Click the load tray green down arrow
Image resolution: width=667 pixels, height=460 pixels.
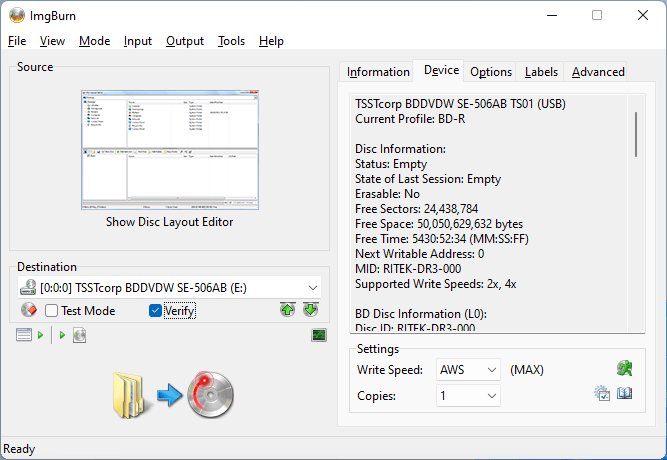310,310
